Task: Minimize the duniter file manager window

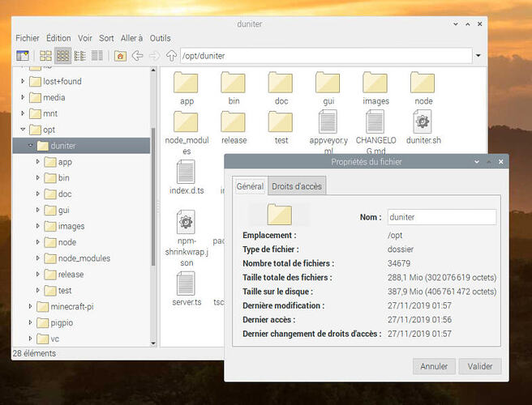Action: pyautogui.click(x=456, y=24)
